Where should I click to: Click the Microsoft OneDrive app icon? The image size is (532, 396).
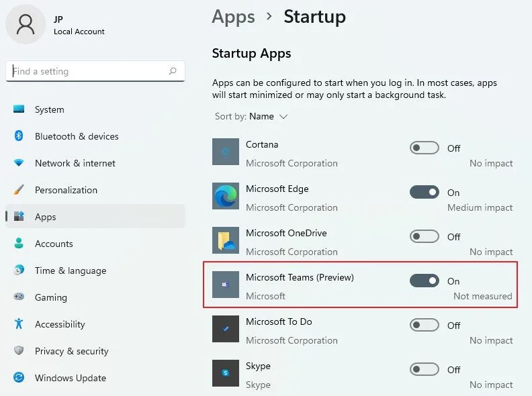(x=226, y=240)
